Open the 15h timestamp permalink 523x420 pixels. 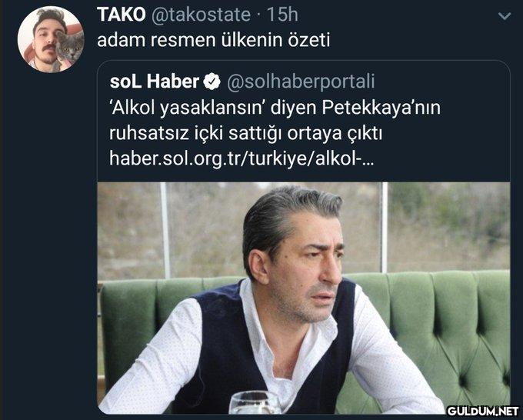[282, 15]
